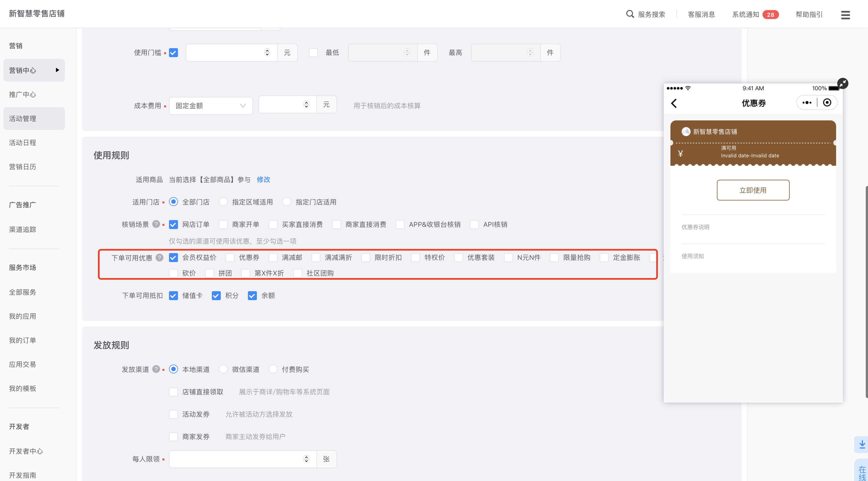Open 活动管理 sidebar item
The width and height of the screenshot is (868, 481).
pos(34,119)
